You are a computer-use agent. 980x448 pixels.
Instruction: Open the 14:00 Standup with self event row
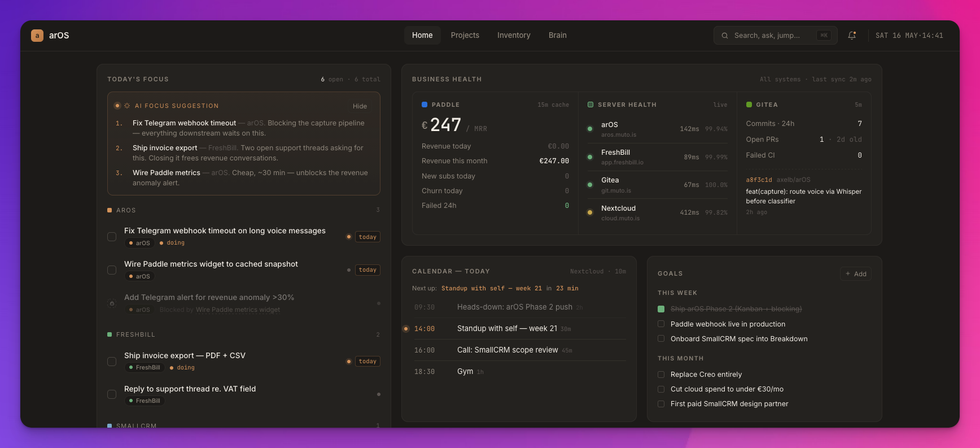pos(519,329)
